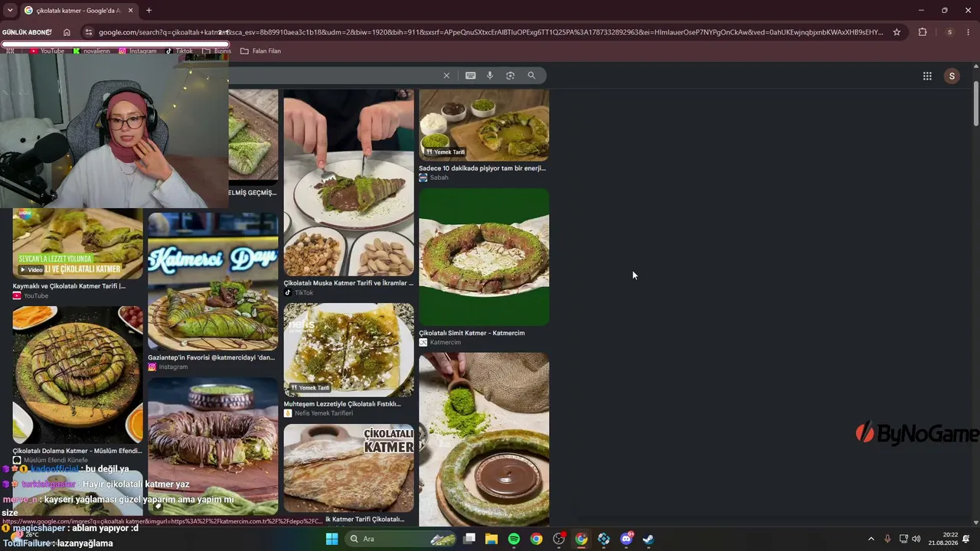The width and height of the screenshot is (980, 551).
Task: Open the Falan Filan bookmarks folder
Action: tap(261, 51)
